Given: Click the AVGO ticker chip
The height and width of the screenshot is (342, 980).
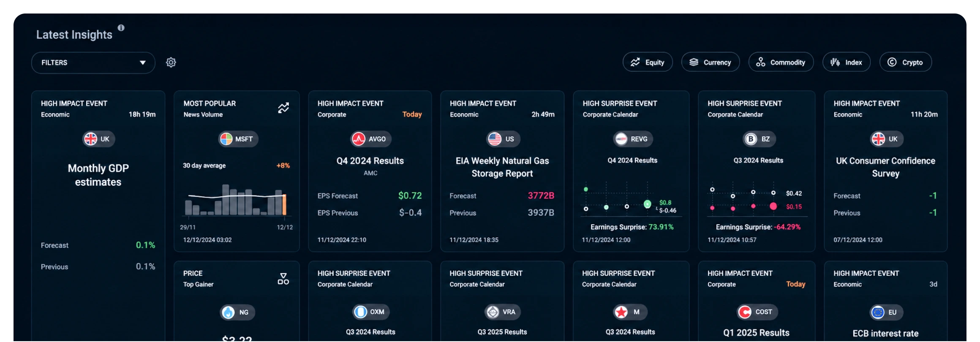Looking at the screenshot, I should [371, 139].
